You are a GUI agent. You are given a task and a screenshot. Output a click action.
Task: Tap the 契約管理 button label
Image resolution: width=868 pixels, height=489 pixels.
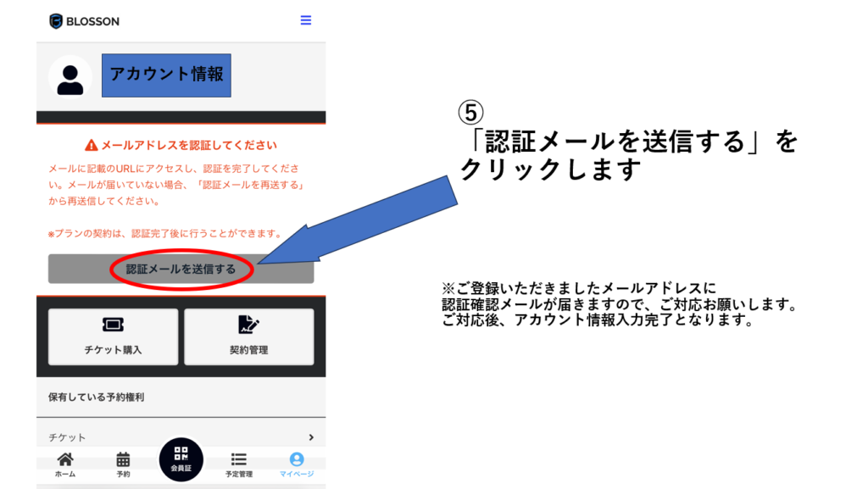248,350
